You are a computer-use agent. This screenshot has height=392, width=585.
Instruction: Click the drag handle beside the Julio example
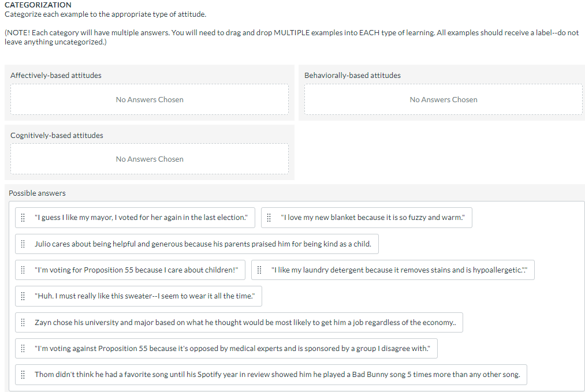coord(23,244)
